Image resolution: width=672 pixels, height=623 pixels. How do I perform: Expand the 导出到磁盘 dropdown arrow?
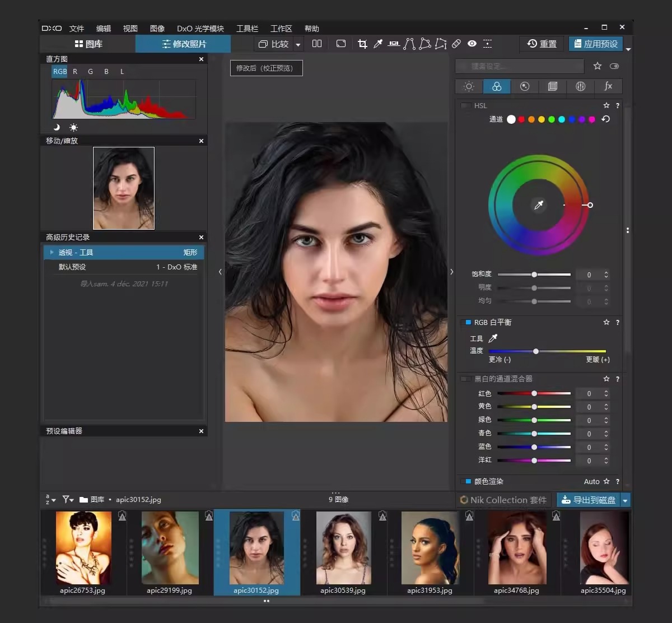point(626,500)
